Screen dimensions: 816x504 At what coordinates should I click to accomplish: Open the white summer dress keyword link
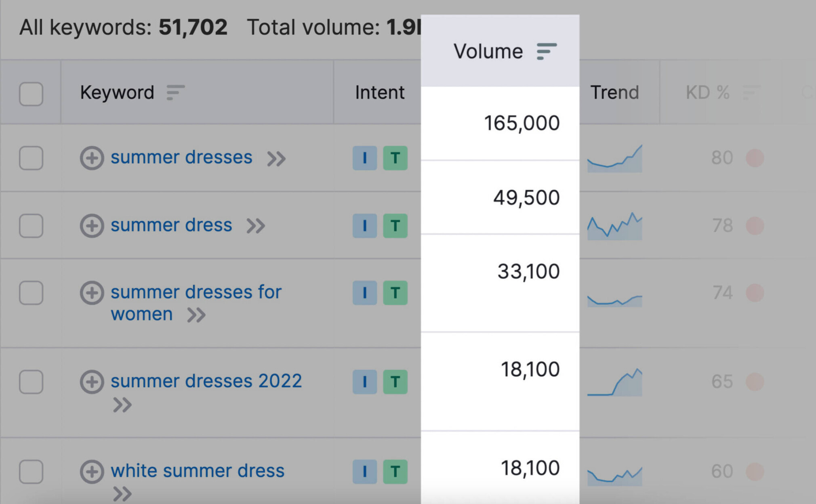click(x=198, y=471)
